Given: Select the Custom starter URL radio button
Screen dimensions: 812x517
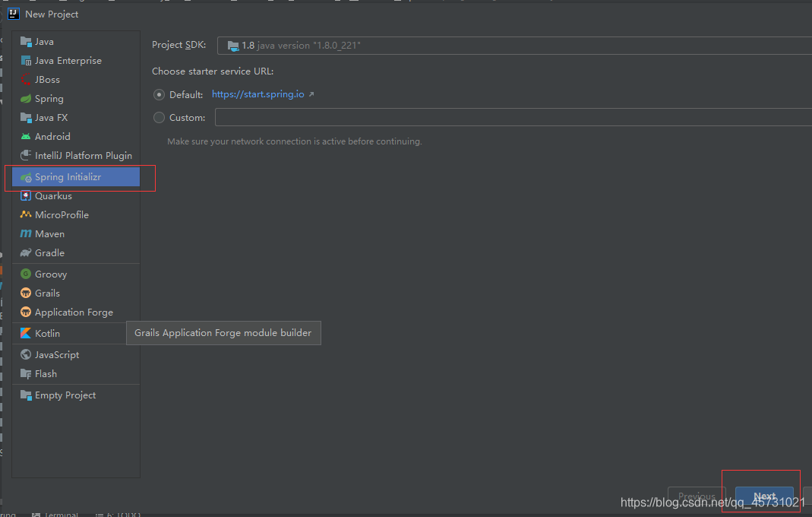Looking at the screenshot, I should coord(159,118).
